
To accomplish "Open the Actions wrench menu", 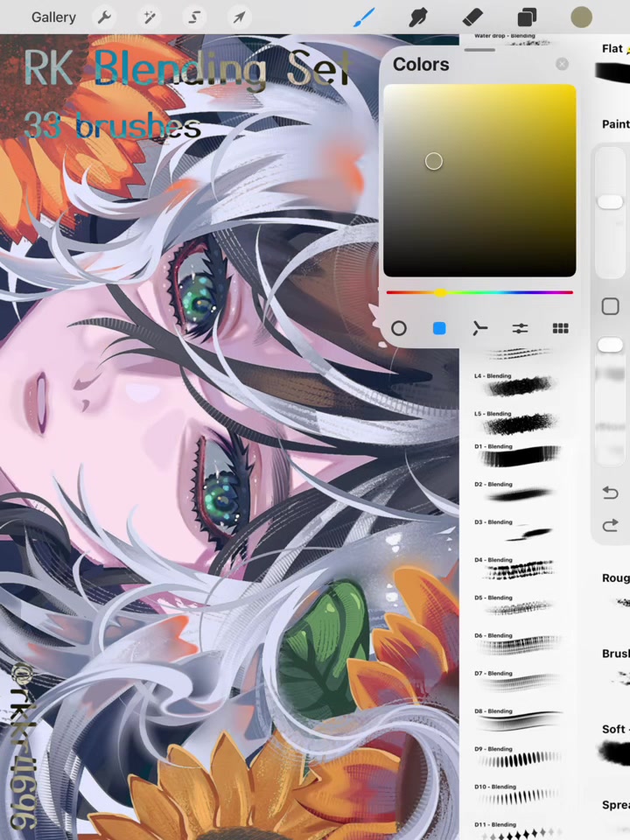I will pos(104,17).
